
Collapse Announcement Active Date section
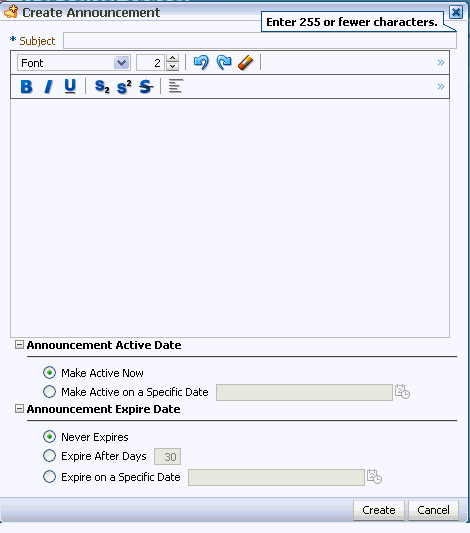coord(19,345)
